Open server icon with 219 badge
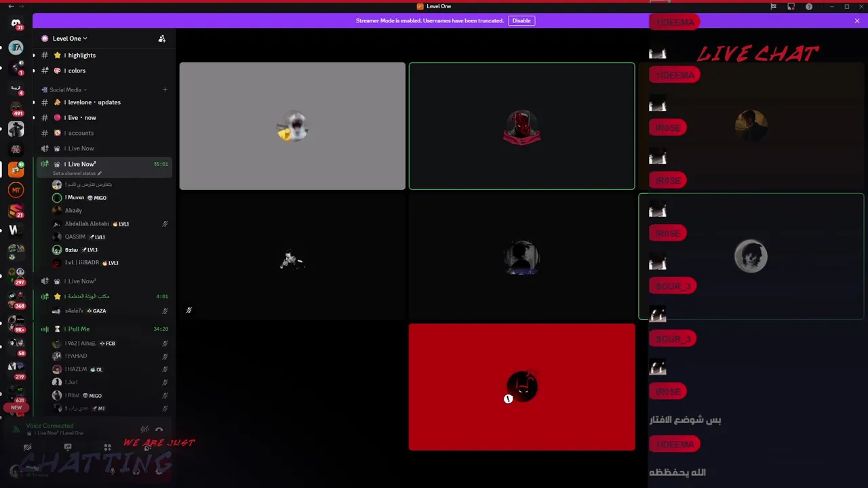This screenshot has height=488, width=868. pyautogui.click(x=16, y=369)
